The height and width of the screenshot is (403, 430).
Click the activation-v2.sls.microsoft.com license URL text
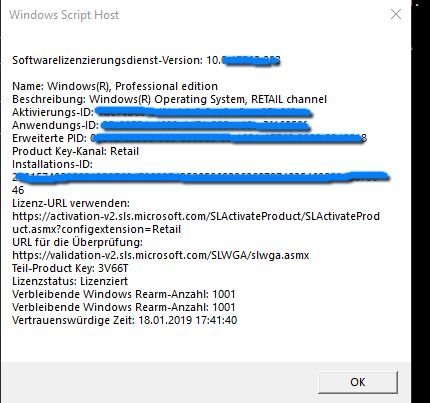point(196,223)
